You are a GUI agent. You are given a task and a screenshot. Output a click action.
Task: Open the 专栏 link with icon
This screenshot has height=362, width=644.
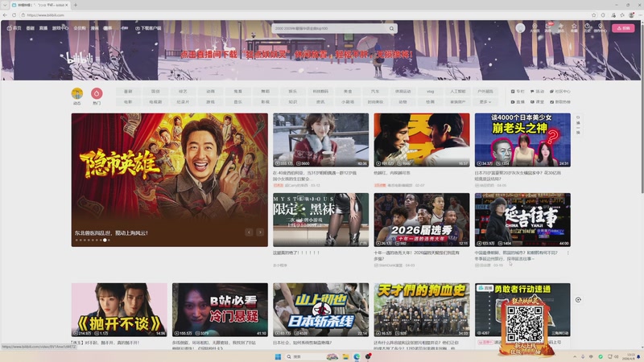coord(518,91)
